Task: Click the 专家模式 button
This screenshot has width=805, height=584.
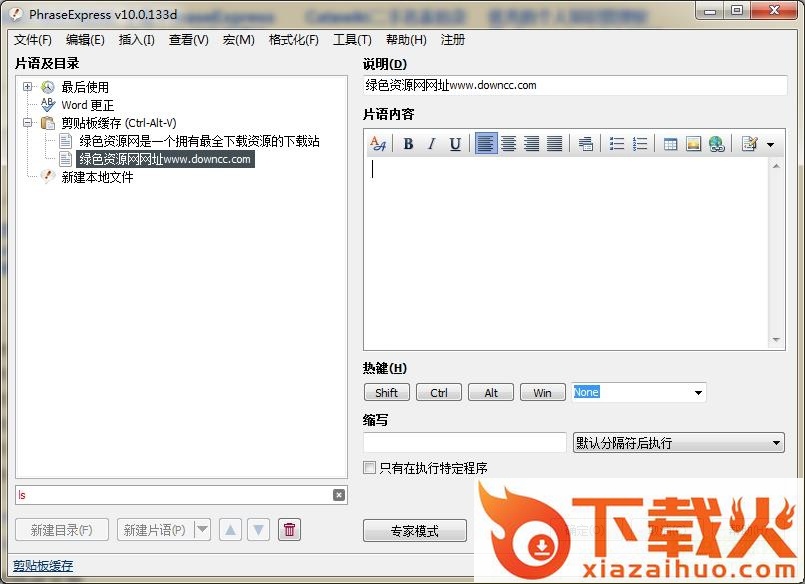Action: (x=415, y=531)
